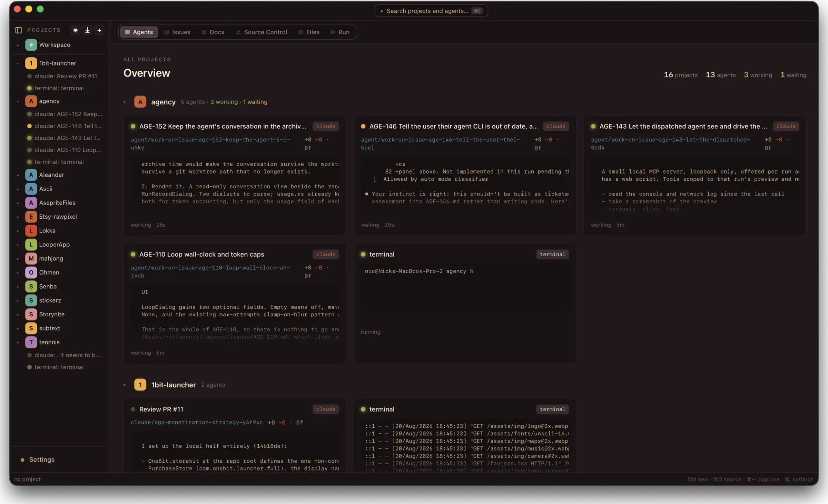Click the agency sidebar badge icon

pos(31,101)
